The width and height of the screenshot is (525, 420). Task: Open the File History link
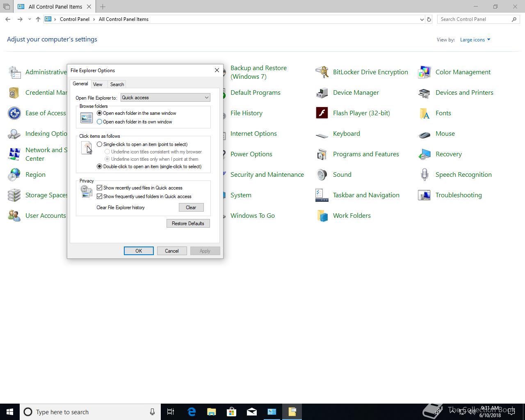click(247, 113)
